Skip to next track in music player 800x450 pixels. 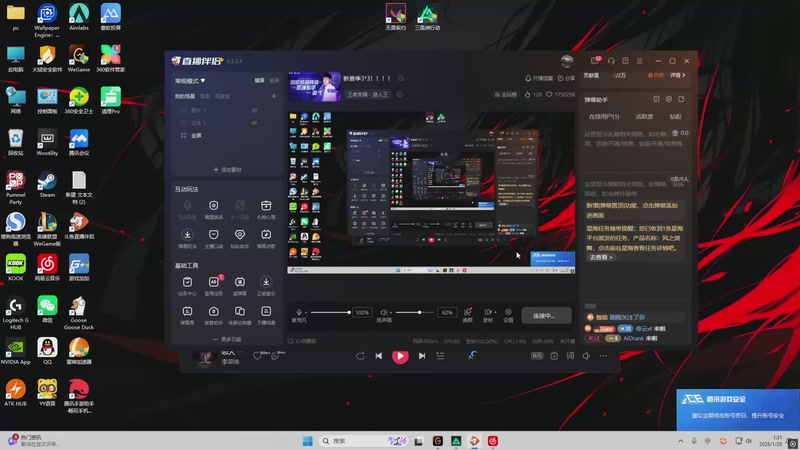click(x=422, y=356)
